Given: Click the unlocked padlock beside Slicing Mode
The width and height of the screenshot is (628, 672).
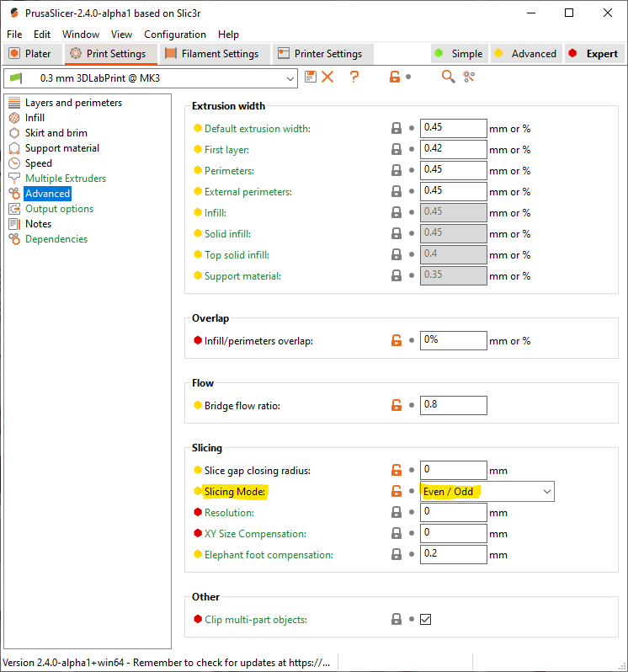Looking at the screenshot, I should [396, 492].
